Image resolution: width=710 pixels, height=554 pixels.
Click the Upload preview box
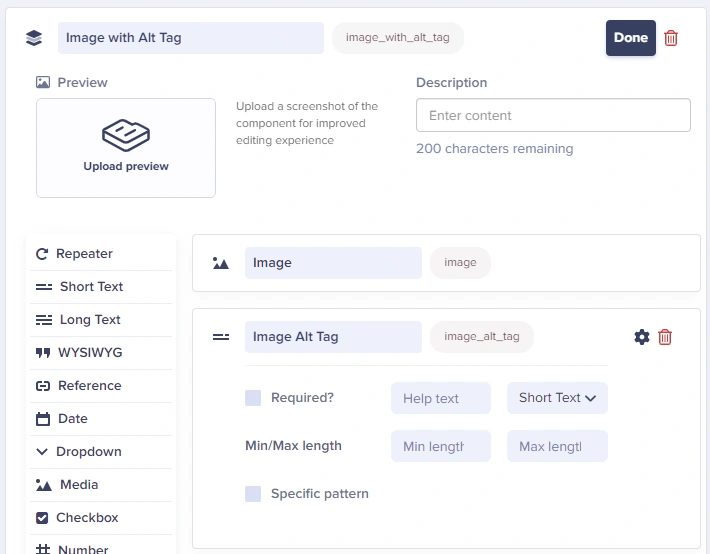(x=126, y=148)
